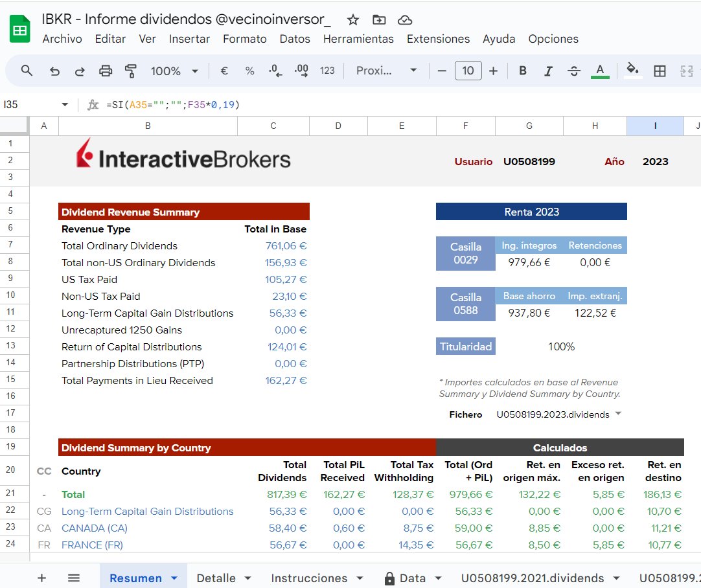Open Instrucciones tab dropdown arrow

360,578
